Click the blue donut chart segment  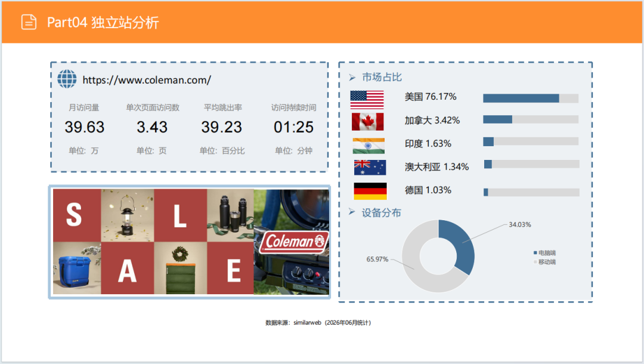click(x=462, y=245)
